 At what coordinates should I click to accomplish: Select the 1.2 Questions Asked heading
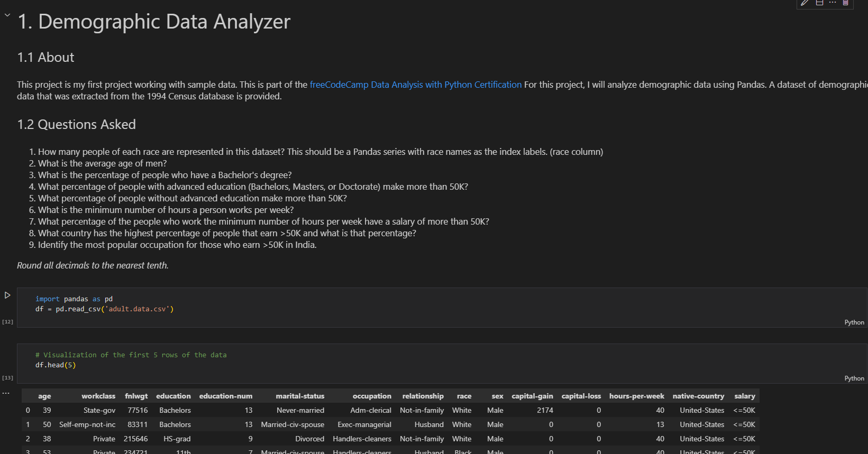click(77, 124)
